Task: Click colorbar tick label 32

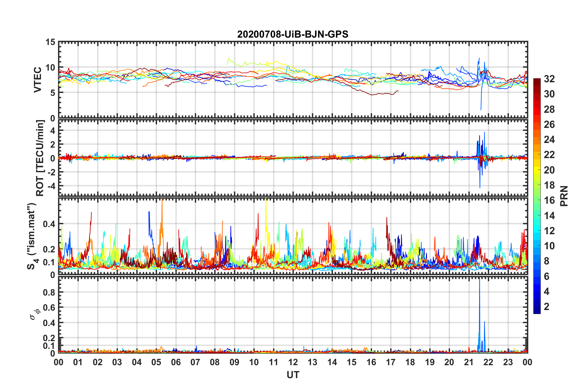Action: point(549,79)
